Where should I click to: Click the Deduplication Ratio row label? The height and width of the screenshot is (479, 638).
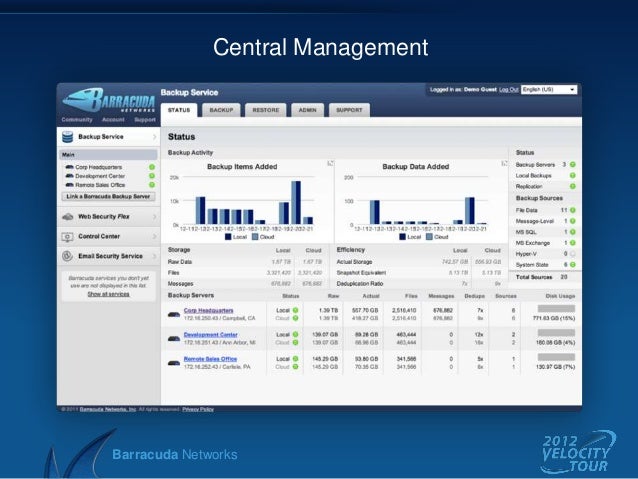point(360,284)
